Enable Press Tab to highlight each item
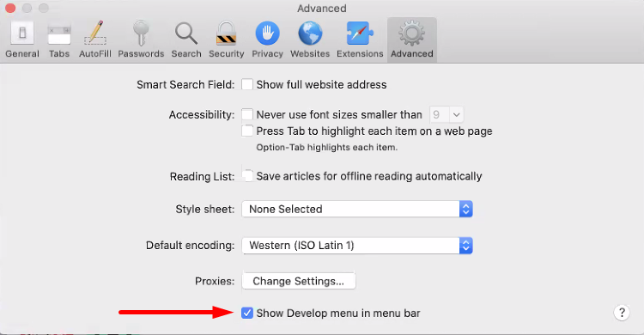The width and height of the screenshot is (644, 335). [246, 131]
